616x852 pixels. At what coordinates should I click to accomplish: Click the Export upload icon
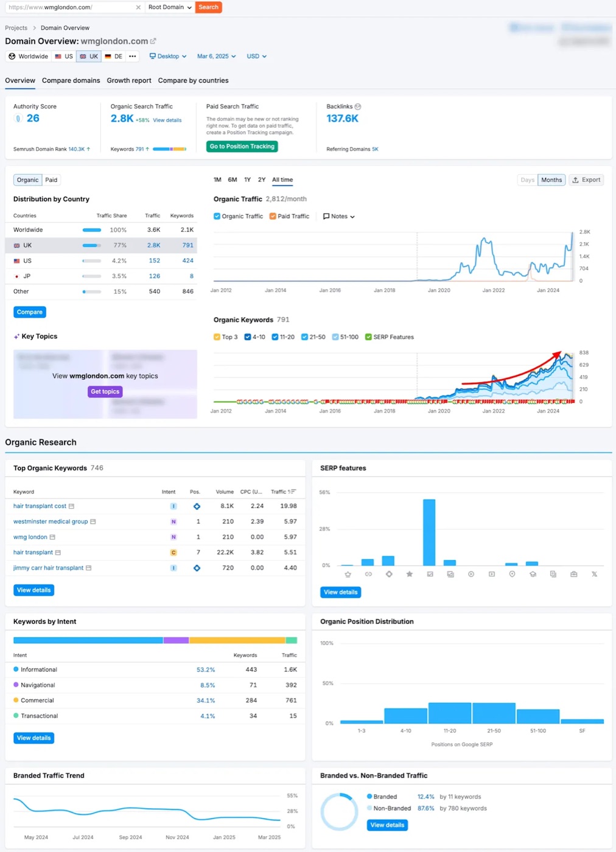[575, 180]
